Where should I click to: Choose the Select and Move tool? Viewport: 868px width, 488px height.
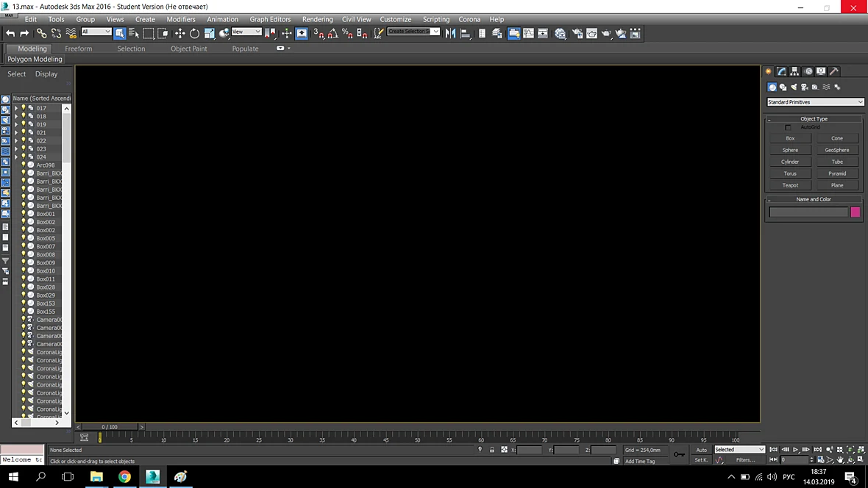[180, 33]
